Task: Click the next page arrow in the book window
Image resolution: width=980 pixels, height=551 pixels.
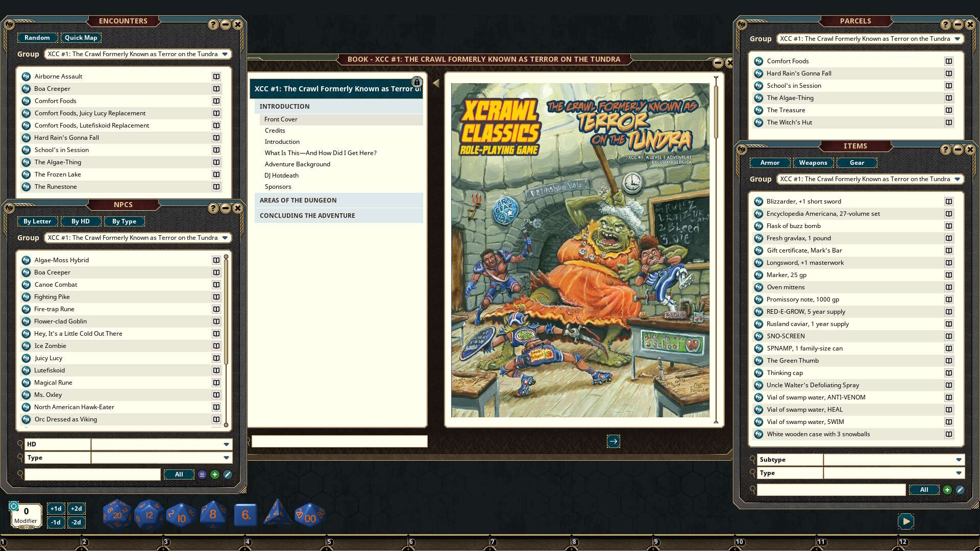Action: tap(614, 441)
